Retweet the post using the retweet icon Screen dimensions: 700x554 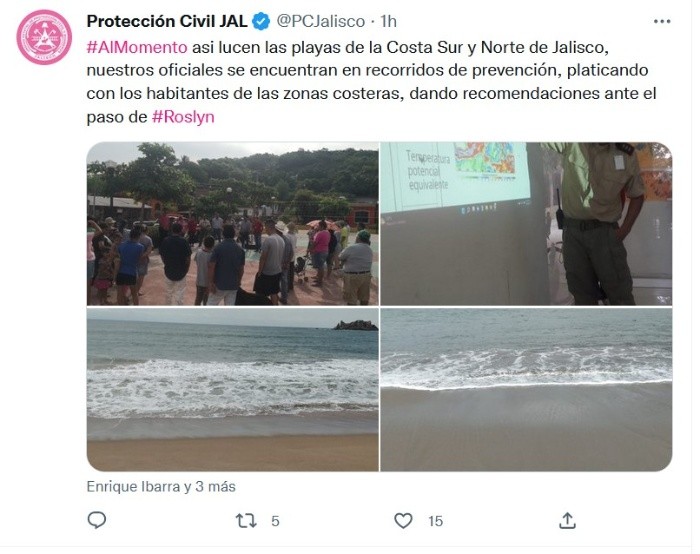[x=246, y=521]
